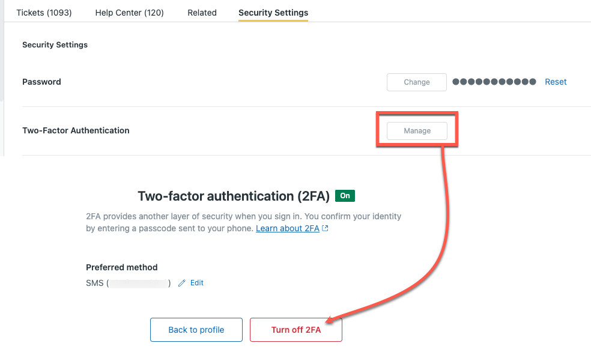Screen dimensions: 591x364
Task: Click the Two-Factor Authentication row label
Action: [x=76, y=130]
